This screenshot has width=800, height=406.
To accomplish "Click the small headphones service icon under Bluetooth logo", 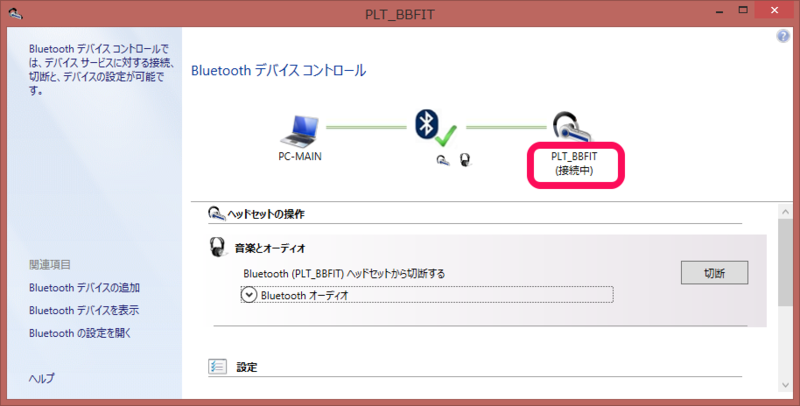I will (x=465, y=160).
